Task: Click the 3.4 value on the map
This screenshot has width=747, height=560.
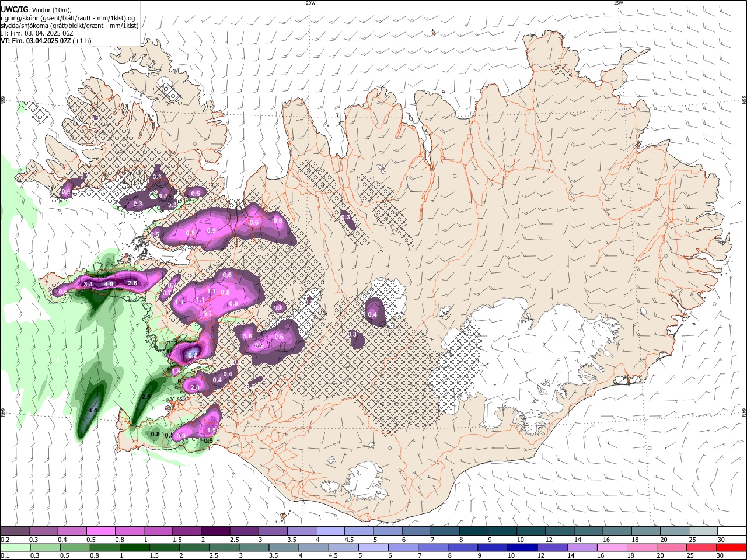Action: click(89, 284)
